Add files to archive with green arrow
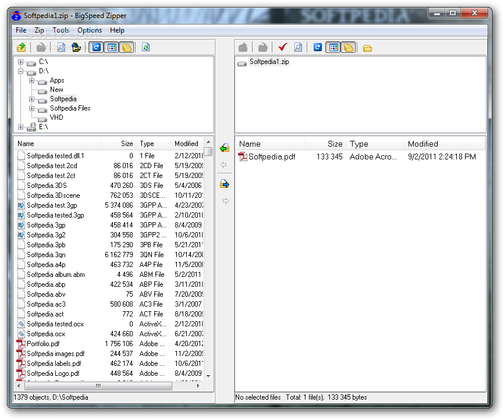 pyautogui.click(x=225, y=148)
